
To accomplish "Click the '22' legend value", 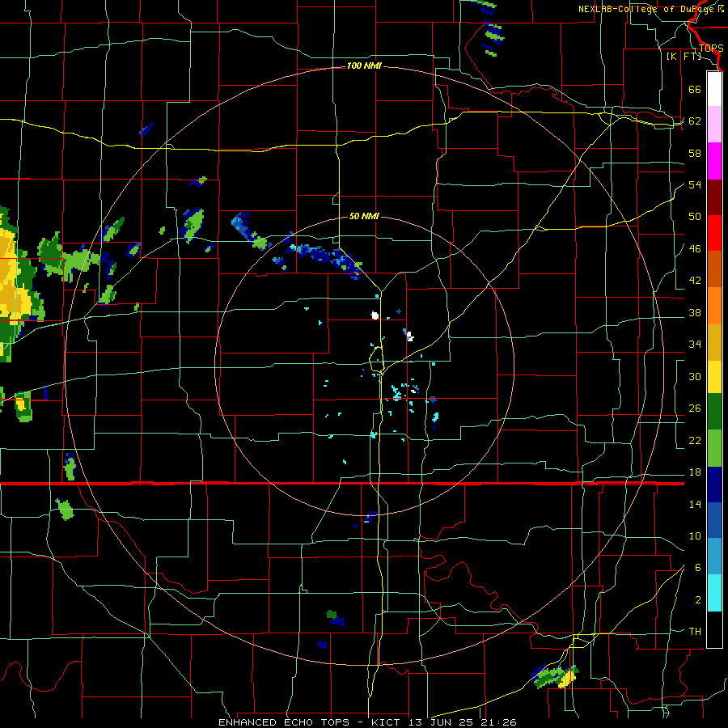I will [x=695, y=440].
